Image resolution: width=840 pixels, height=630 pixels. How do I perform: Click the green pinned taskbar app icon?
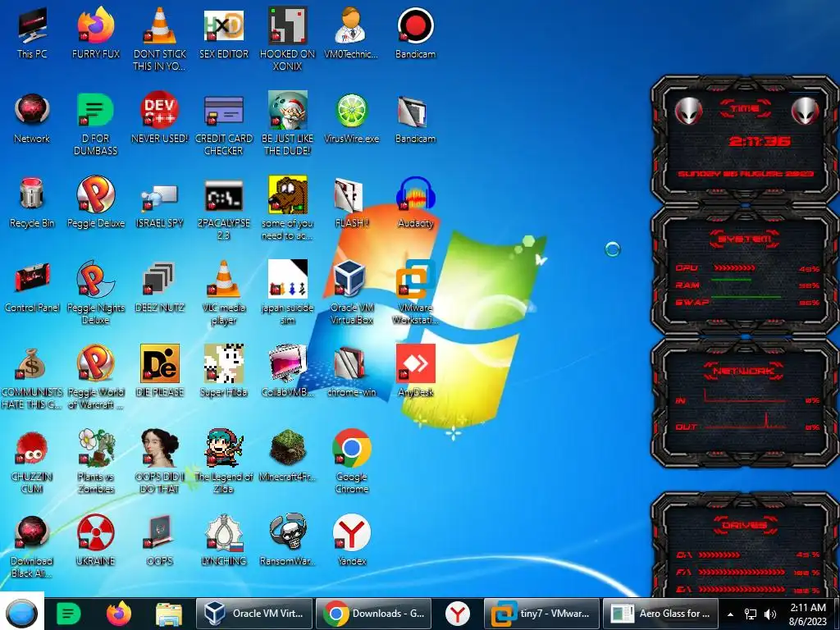coord(69,614)
